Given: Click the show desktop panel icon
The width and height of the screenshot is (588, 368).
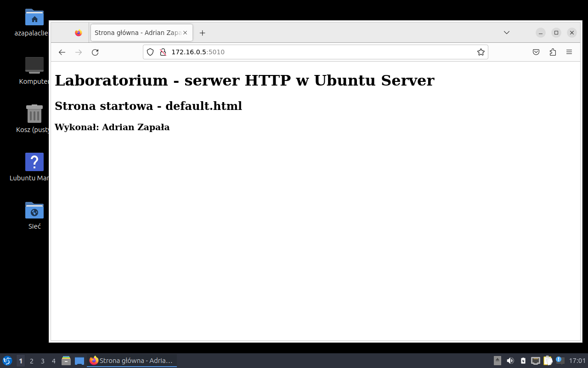Looking at the screenshot, I should click(x=79, y=361).
